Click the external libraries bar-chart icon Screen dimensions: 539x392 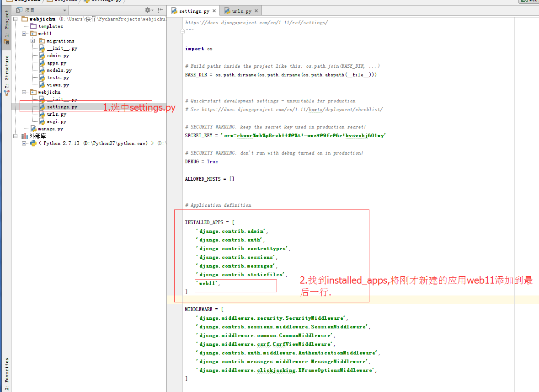[x=25, y=136]
